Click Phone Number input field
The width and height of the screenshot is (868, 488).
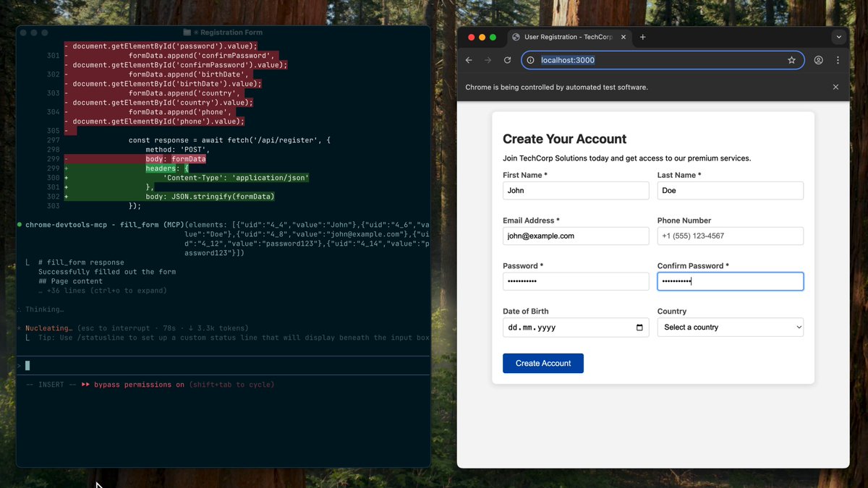(x=731, y=236)
